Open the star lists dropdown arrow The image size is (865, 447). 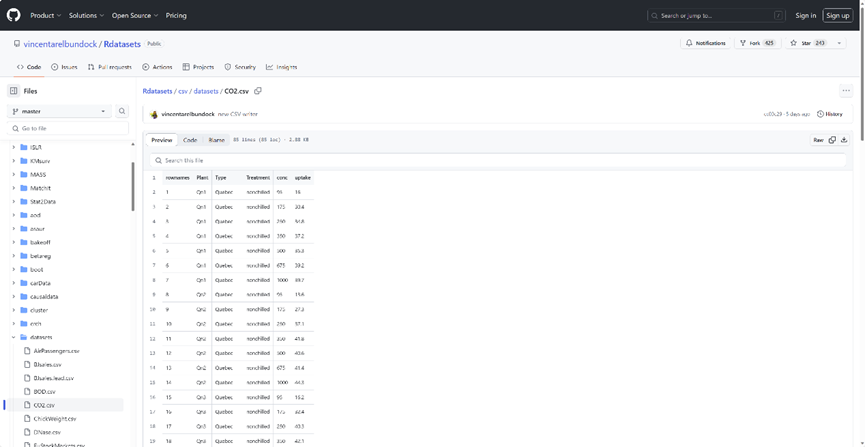coord(839,43)
